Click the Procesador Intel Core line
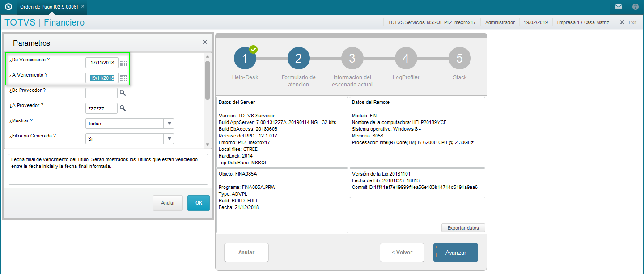 (413, 142)
